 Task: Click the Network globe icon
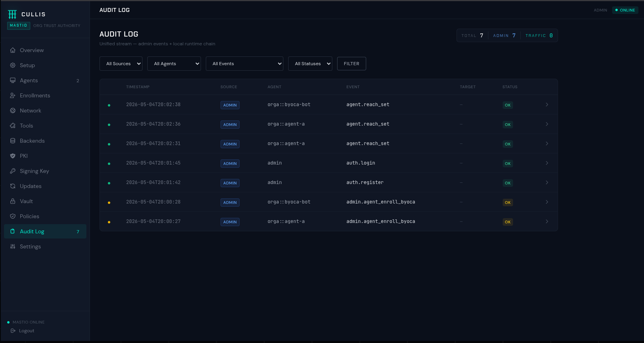coord(13,110)
